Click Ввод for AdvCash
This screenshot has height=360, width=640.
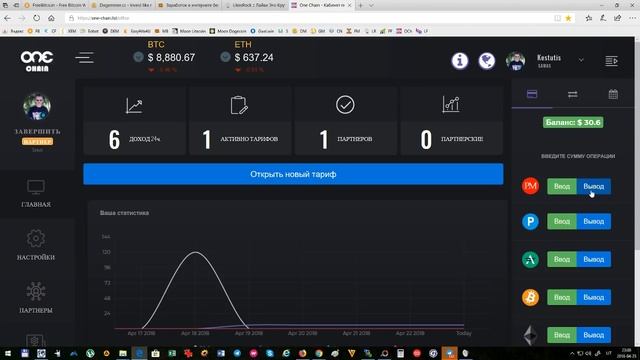click(562, 259)
